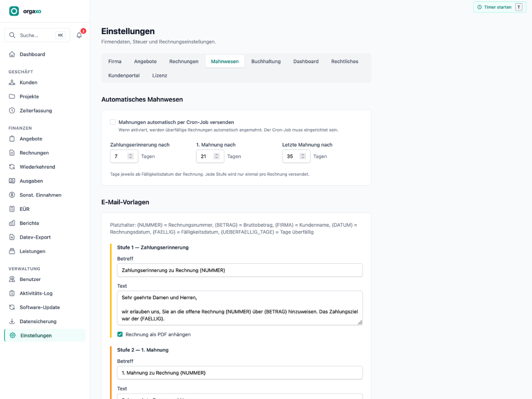532x399 pixels.
Task: Adjust Zahlungserinnerung nach days stepper arrows
Action: 130,156
